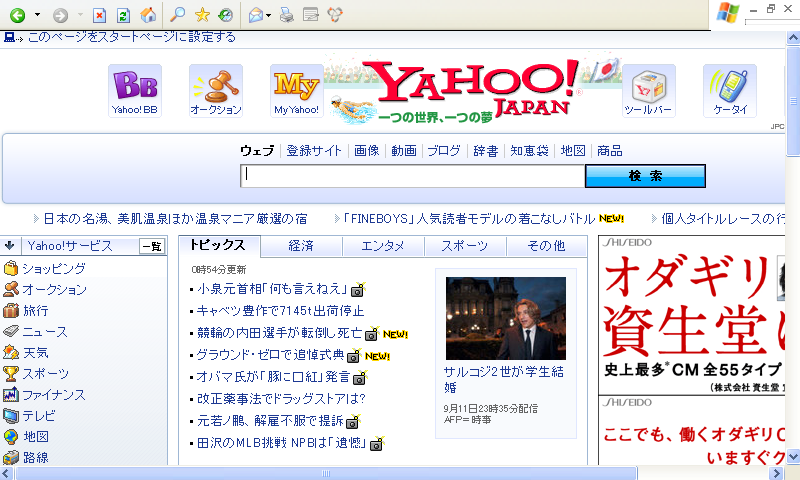Click the テレビ television icon
This screenshot has width=800, height=480.
[11, 416]
